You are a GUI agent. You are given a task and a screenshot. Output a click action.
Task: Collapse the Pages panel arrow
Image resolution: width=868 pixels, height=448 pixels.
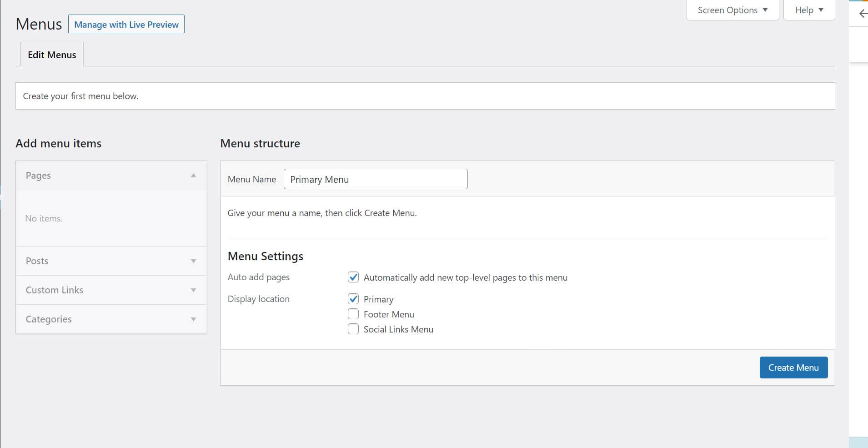tap(193, 176)
